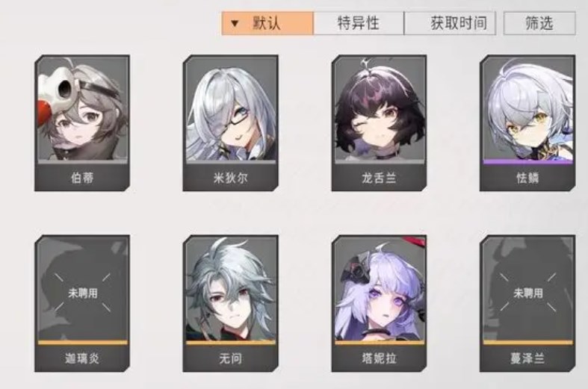Image resolution: width=588 pixels, height=389 pixels.
Task: Click the 怯鳞 name label
Action: [x=527, y=178]
